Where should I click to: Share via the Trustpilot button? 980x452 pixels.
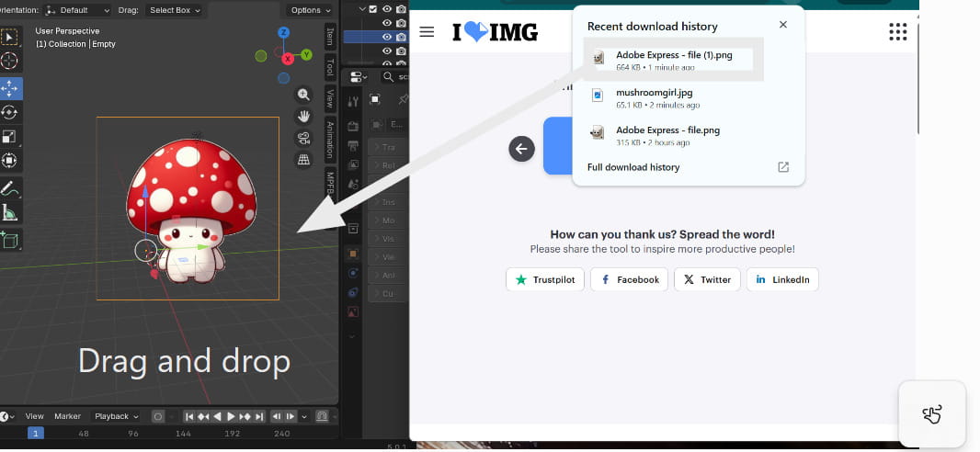tap(545, 279)
